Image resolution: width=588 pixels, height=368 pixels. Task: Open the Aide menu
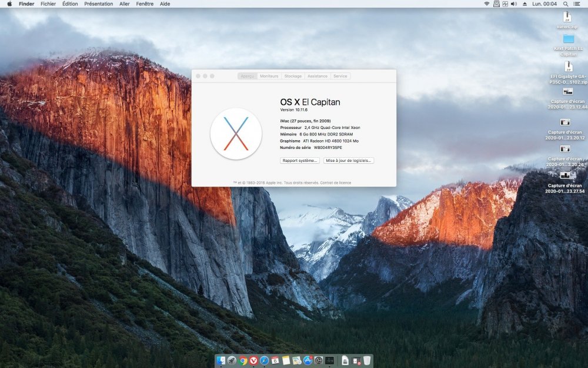pos(165,4)
